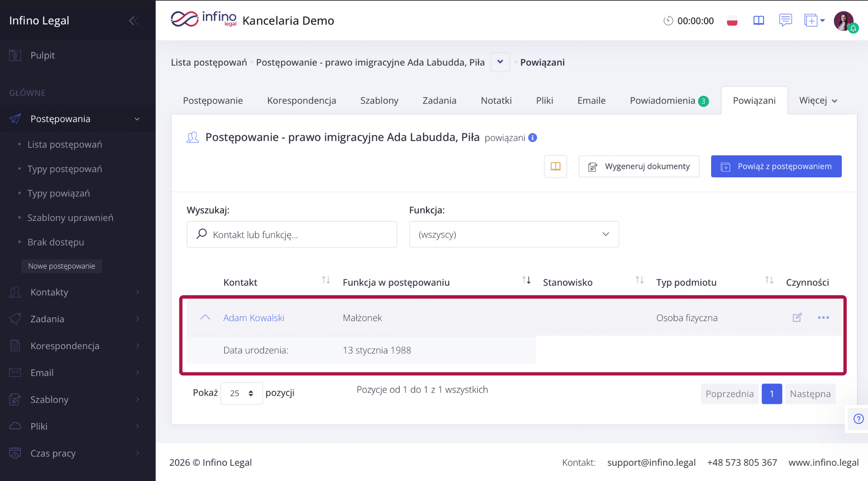The height and width of the screenshot is (481, 868).
Task: Switch to the Korespondencja tab
Action: [301, 101]
